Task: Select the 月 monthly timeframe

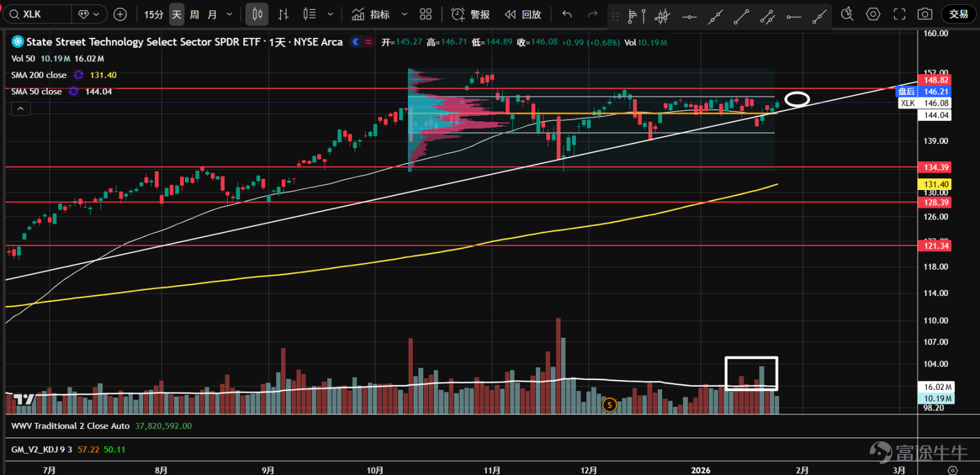Action: 212,14
